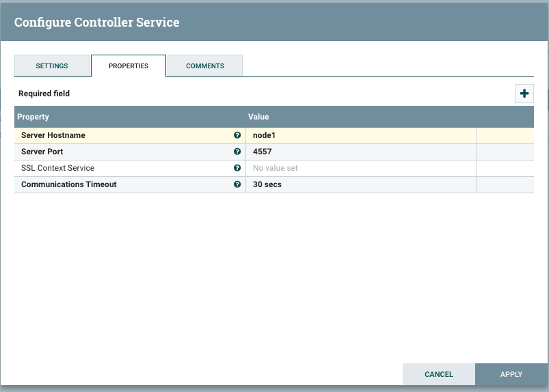Click help icon for Server Hostname
The image size is (549, 392).
point(237,135)
